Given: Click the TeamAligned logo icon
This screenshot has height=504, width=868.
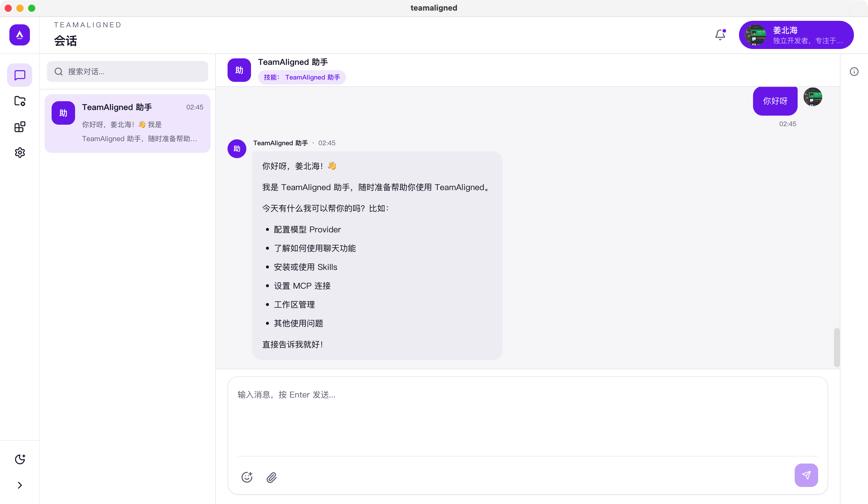Looking at the screenshot, I should (20, 35).
